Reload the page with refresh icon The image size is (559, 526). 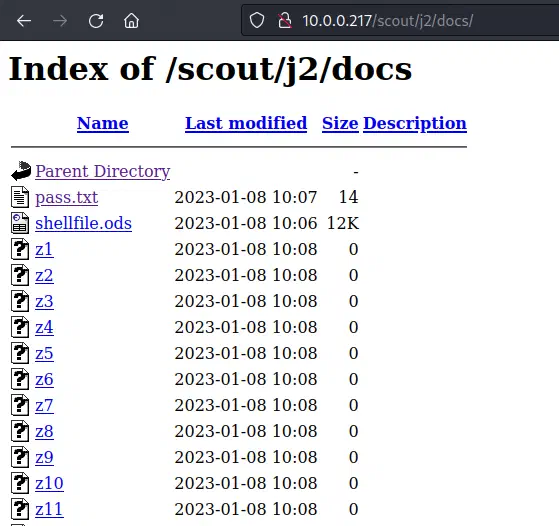[96, 21]
